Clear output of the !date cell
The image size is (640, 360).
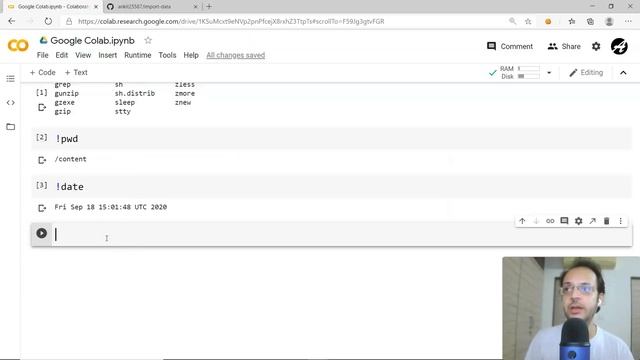pos(42,208)
